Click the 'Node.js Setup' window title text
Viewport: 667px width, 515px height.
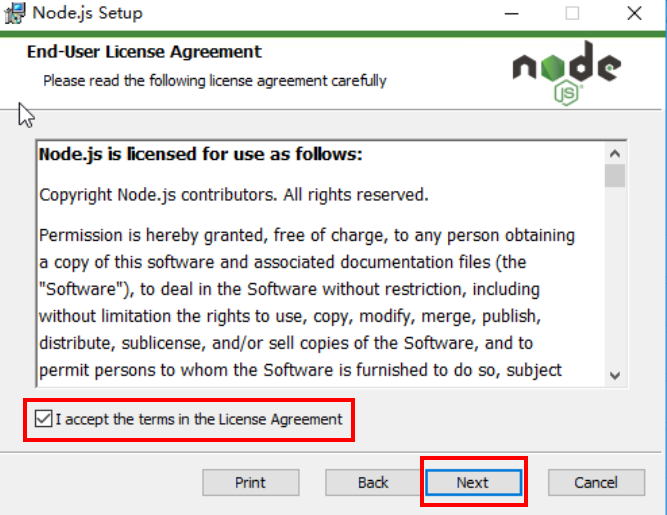point(88,13)
